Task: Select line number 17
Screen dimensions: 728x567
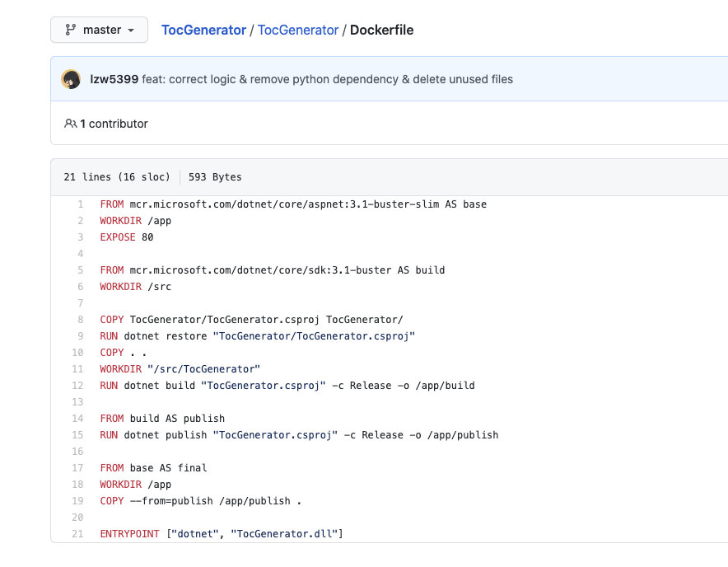Action: [77, 468]
